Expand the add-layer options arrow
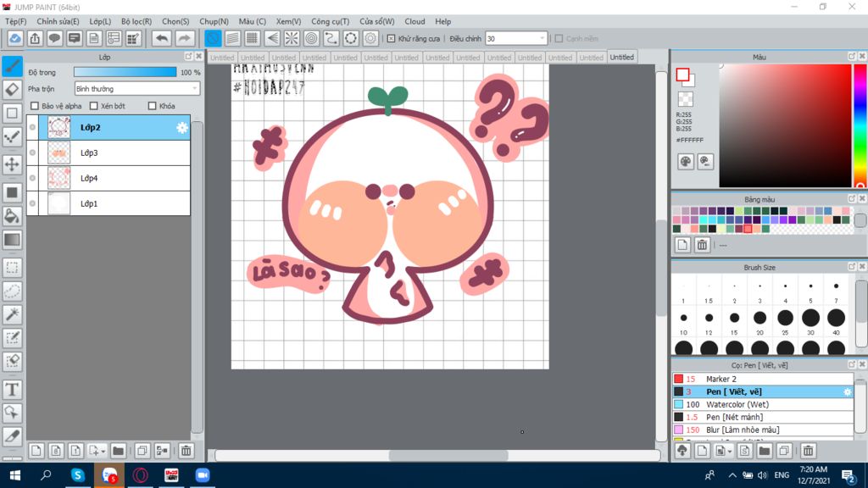Viewport: 868px width, 488px height. pyautogui.click(x=103, y=452)
